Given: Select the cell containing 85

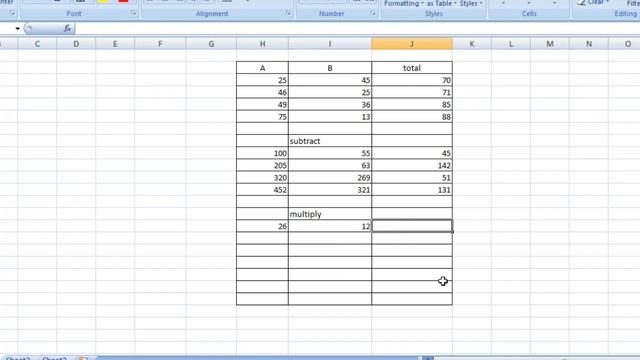Looking at the screenshot, I should 412,104.
